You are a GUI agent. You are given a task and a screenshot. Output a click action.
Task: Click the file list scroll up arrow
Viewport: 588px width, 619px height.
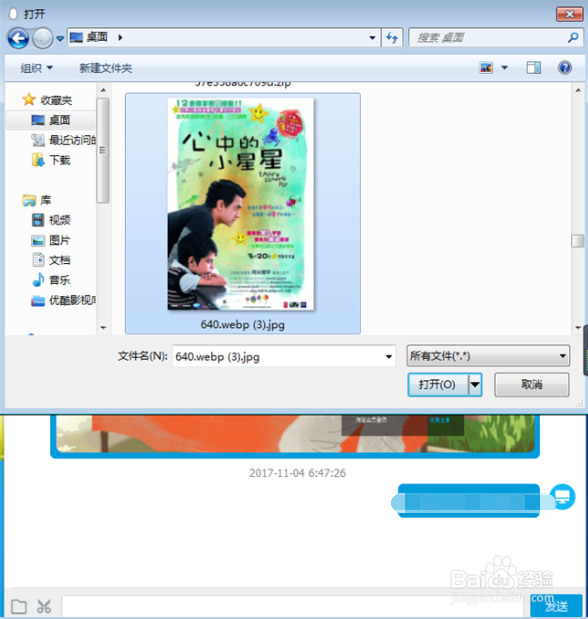(x=578, y=90)
